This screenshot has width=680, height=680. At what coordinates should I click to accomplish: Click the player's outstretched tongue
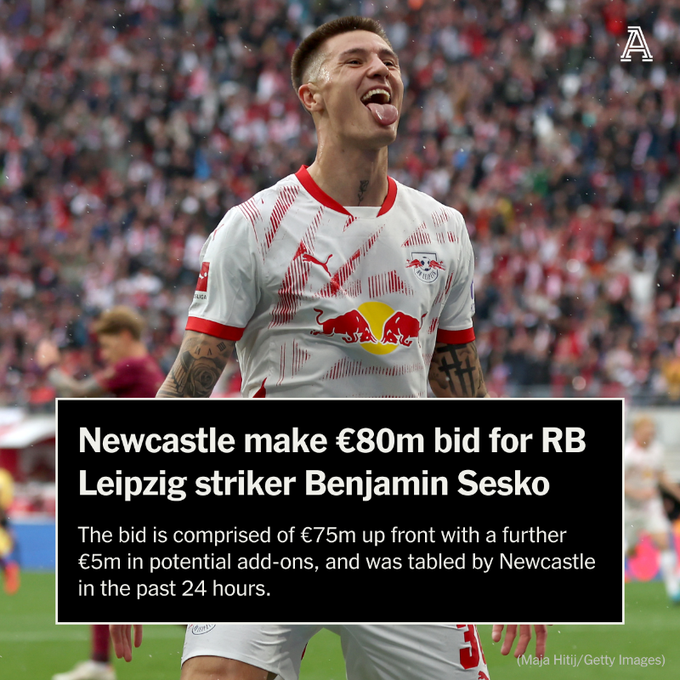tap(382, 113)
